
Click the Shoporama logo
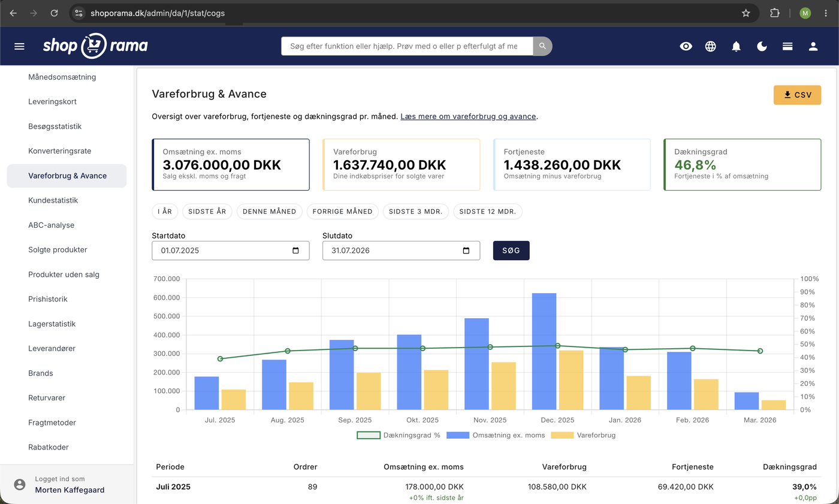(x=95, y=46)
